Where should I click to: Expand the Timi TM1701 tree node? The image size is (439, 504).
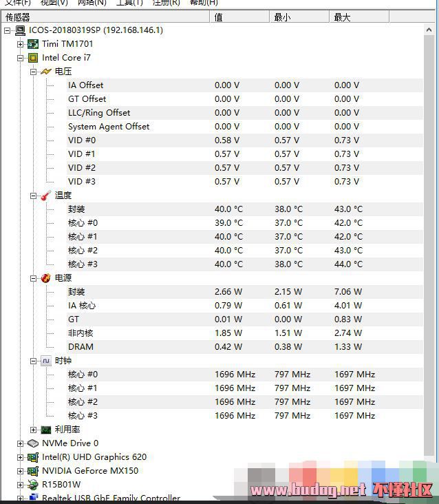point(21,44)
